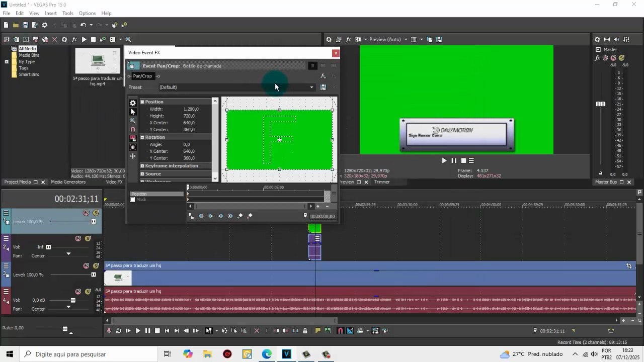Expand the By Type tree node
The width and height of the screenshot is (644, 362).
point(7,62)
